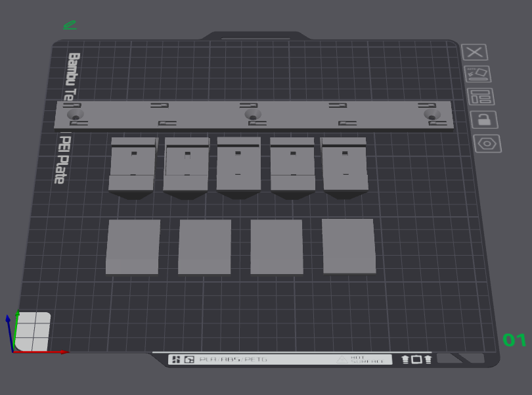Select the fourth clip part from the left
The height and width of the screenshot is (395, 532).
(292, 168)
